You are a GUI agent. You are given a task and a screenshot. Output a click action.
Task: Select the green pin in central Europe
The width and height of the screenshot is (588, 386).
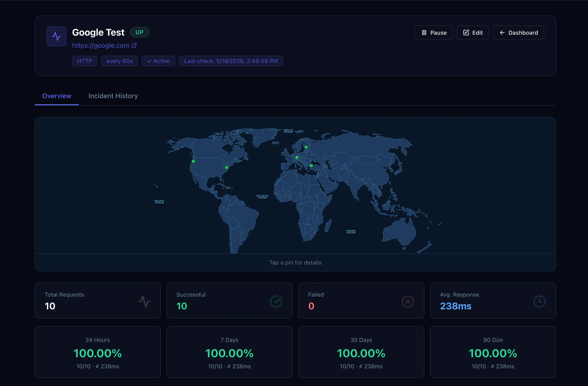pyautogui.click(x=297, y=157)
